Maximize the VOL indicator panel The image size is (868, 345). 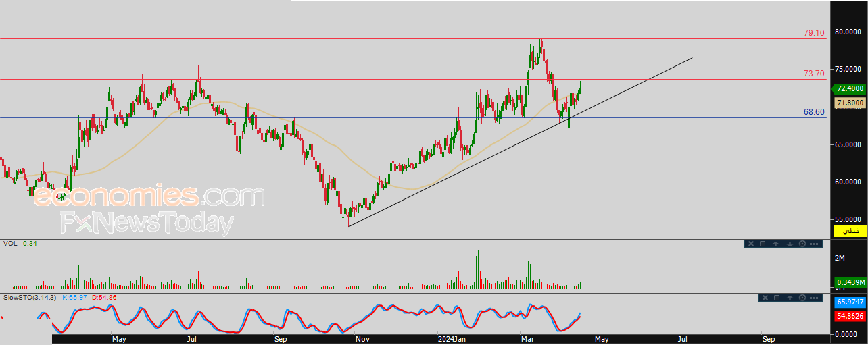763,244
